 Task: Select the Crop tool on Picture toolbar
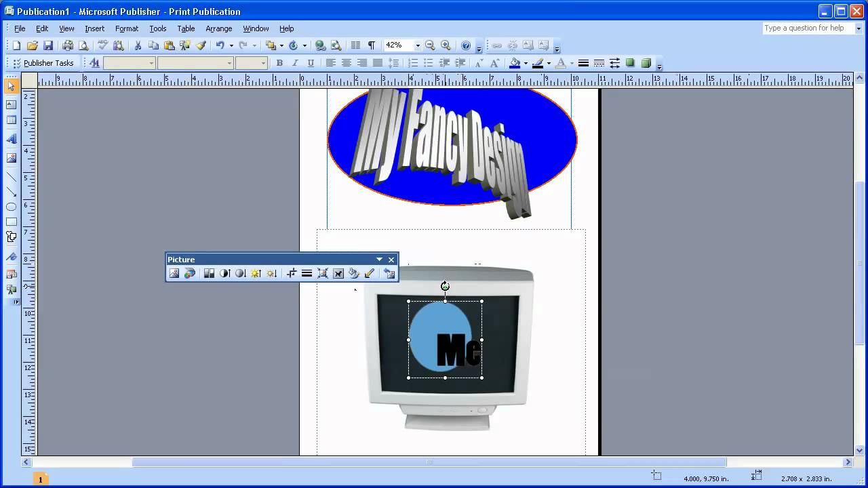pos(292,273)
